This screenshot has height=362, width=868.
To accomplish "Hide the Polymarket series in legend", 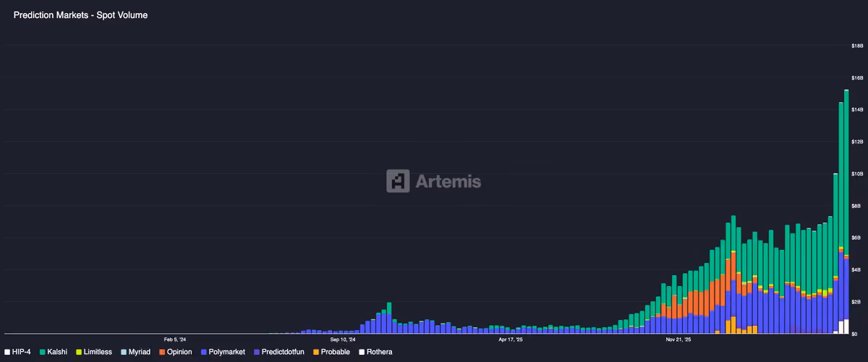I will tap(224, 351).
